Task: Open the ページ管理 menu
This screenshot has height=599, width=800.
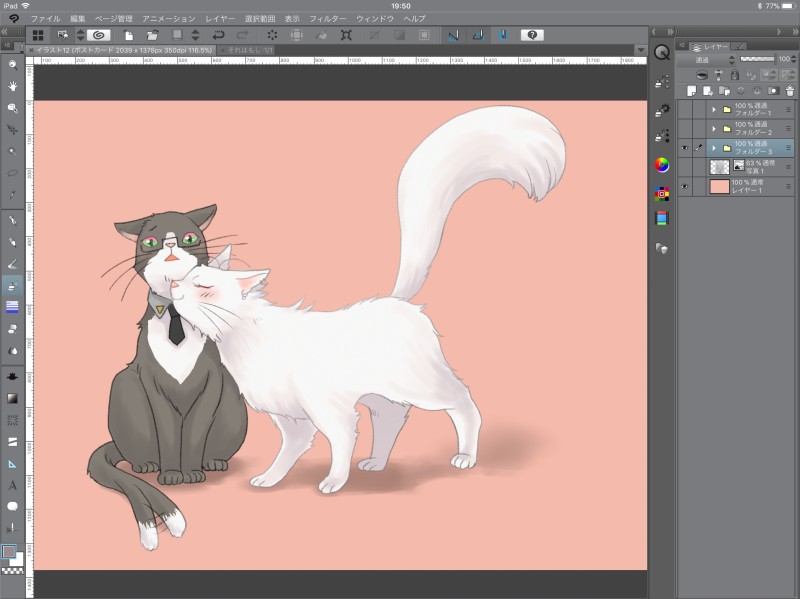Action: pyautogui.click(x=114, y=19)
